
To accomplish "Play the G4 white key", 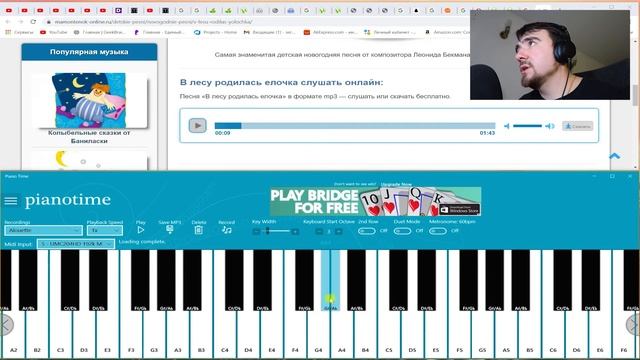I will (318, 335).
